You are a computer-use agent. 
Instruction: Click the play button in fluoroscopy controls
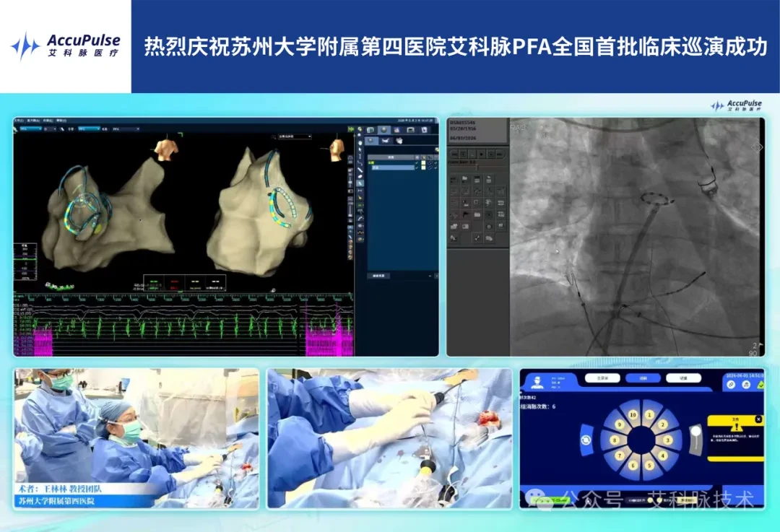[482, 154]
